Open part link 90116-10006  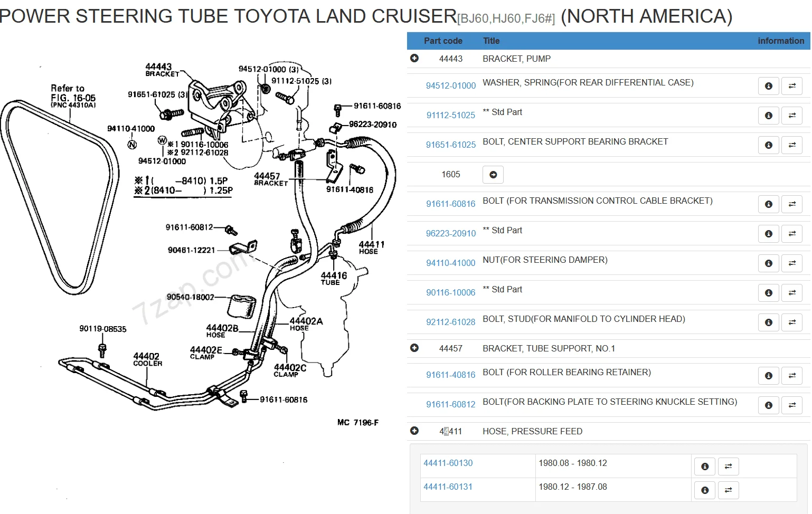[451, 292]
